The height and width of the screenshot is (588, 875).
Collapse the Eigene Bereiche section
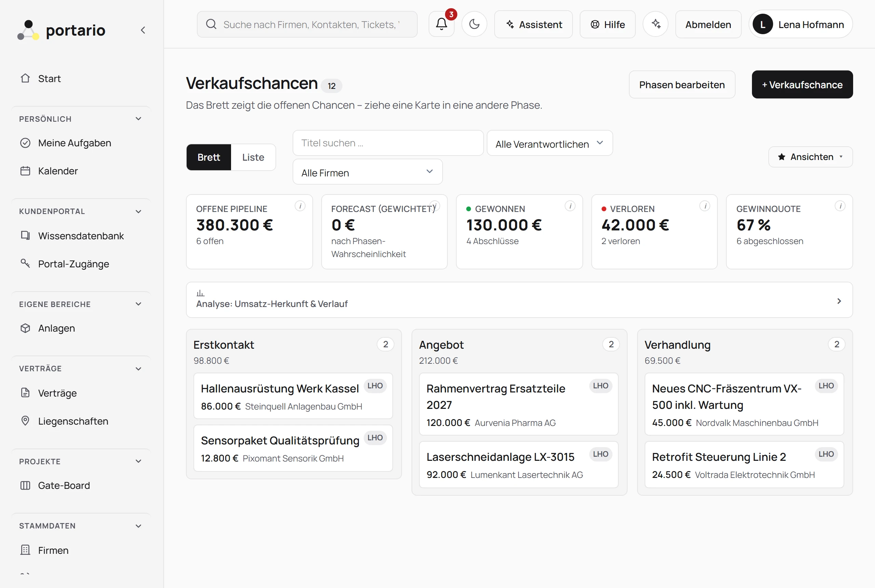82,304
